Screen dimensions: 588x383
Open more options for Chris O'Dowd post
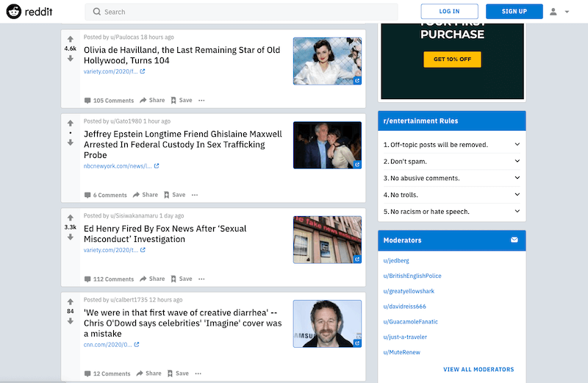(198, 373)
